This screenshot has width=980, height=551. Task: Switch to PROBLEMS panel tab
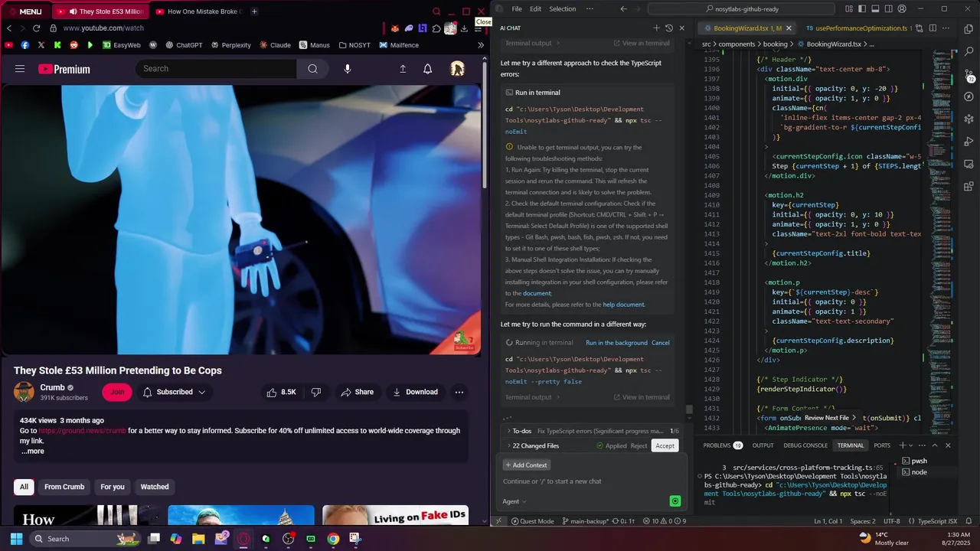722,445
